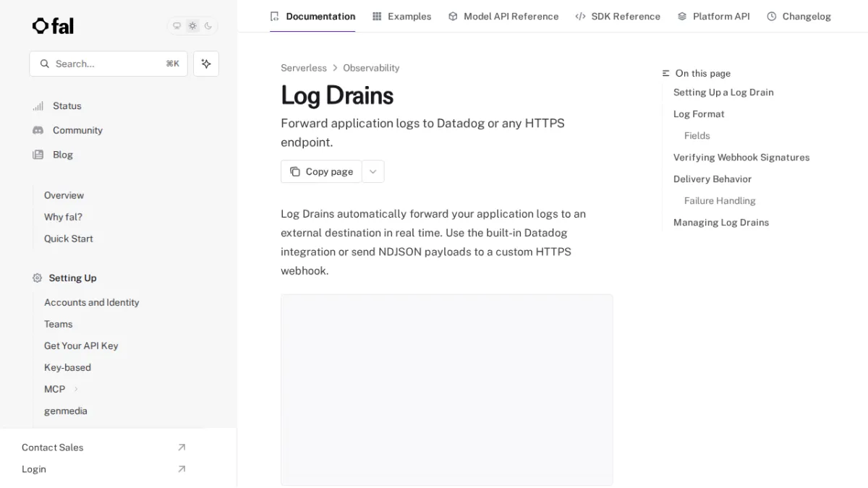Jump to Log Format section

pos(699,114)
